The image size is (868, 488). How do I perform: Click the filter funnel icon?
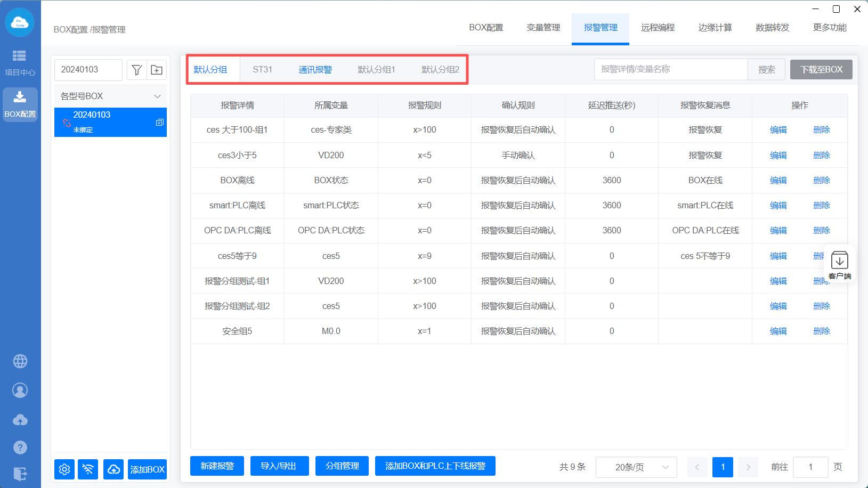pos(137,70)
